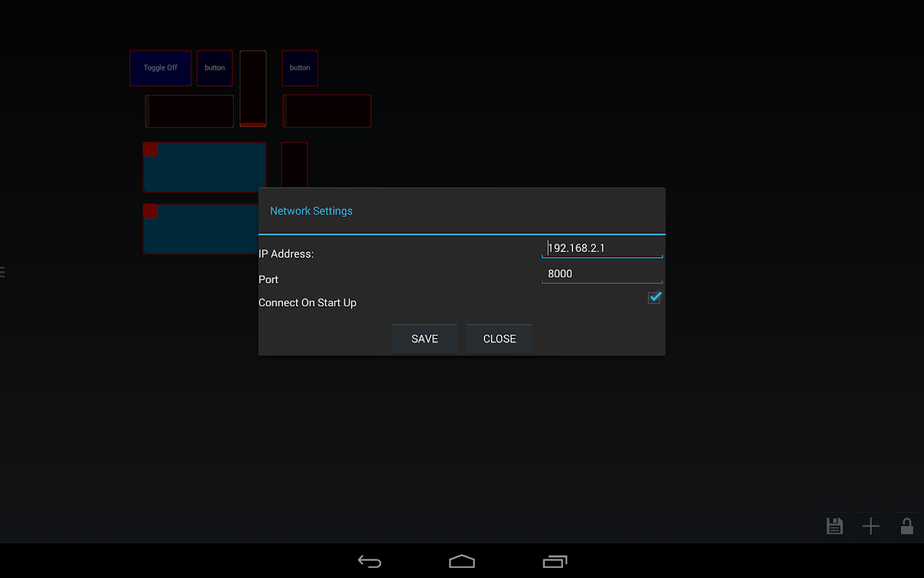Open the recent apps navigation button

(554, 561)
